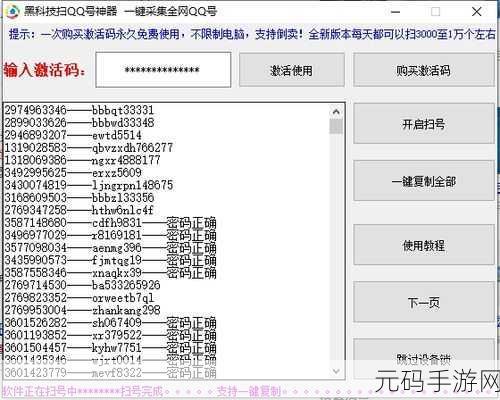Click the blue 提示 hint text line

252,34
